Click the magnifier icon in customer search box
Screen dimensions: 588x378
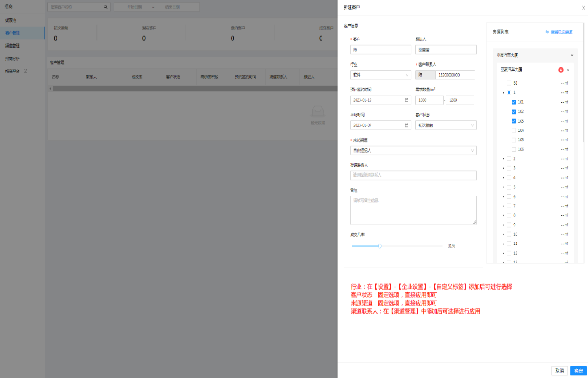[106, 7]
